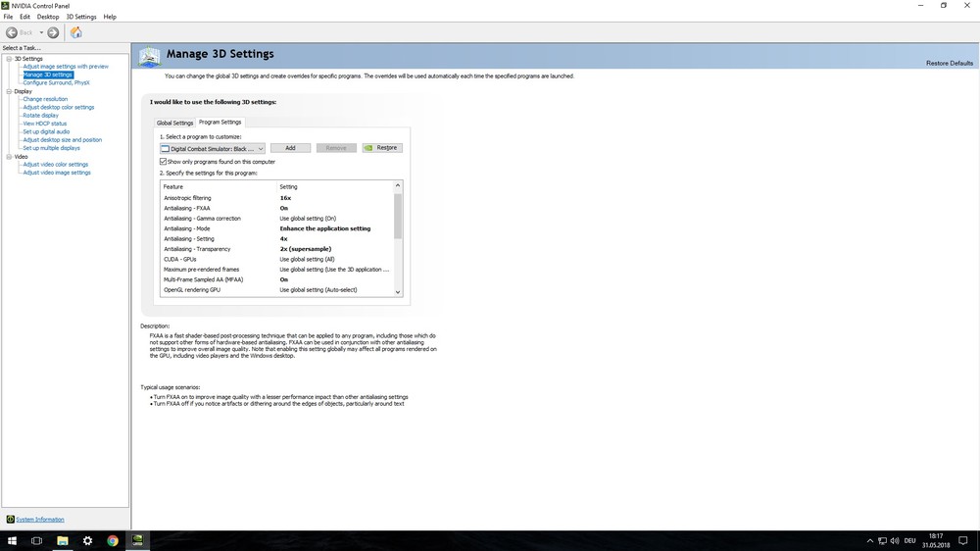Open View HDCP status task
The height and width of the screenshot is (551, 980).
point(44,124)
